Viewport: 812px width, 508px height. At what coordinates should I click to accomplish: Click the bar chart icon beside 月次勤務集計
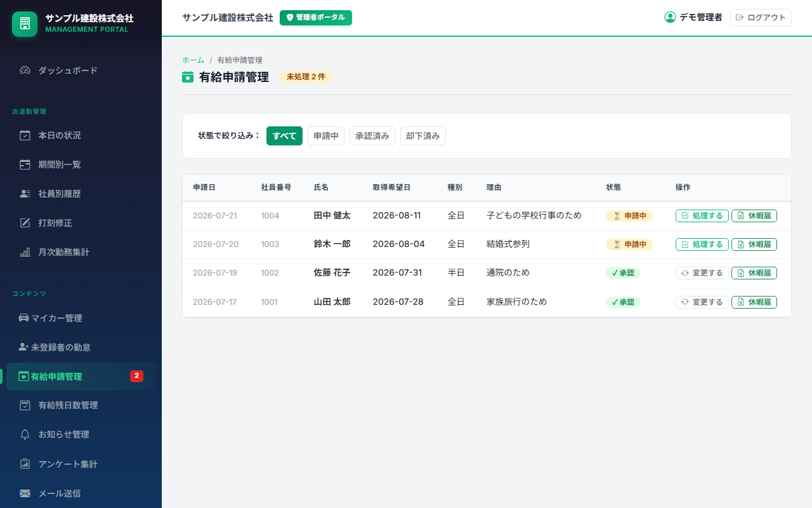click(x=25, y=252)
